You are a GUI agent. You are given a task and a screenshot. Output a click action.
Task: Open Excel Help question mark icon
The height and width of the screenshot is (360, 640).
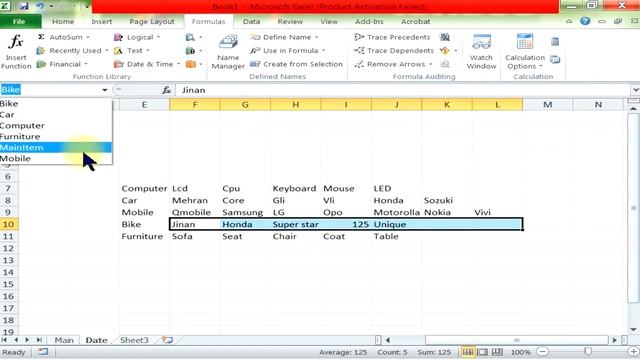coord(585,21)
